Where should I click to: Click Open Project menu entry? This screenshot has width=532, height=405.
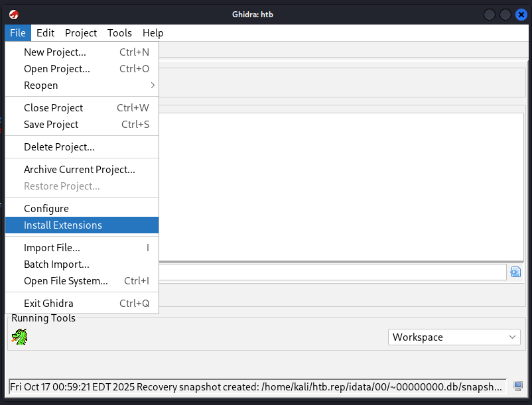[57, 69]
